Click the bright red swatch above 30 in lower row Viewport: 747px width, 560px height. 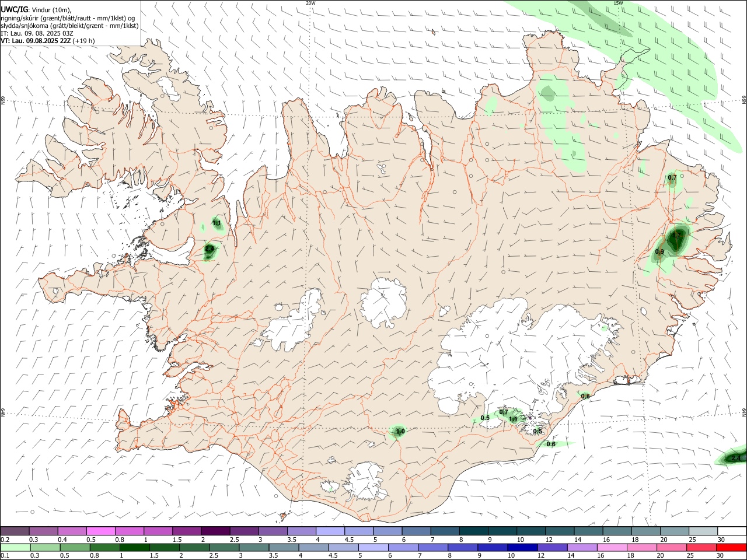click(731, 547)
